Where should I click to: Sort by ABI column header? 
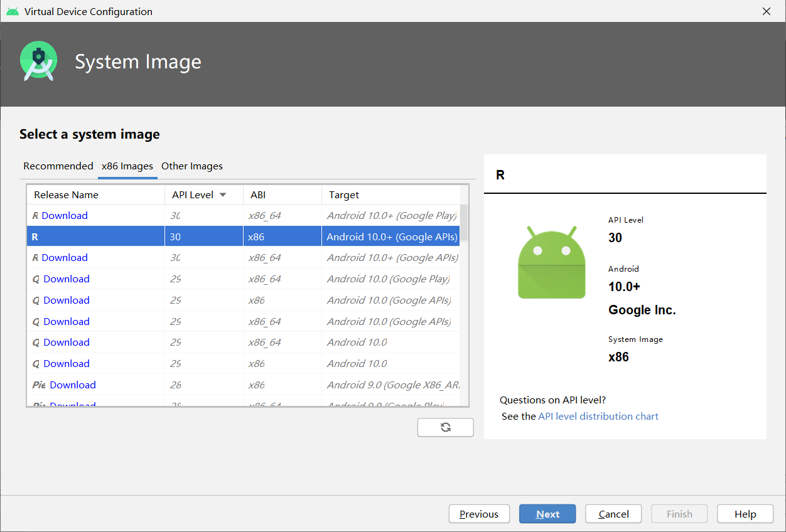tap(283, 194)
